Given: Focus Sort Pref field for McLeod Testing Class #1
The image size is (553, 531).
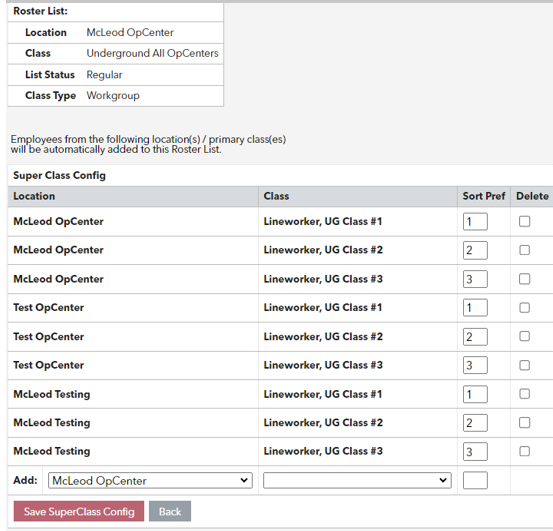Looking at the screenshot, I should (475, 394).
